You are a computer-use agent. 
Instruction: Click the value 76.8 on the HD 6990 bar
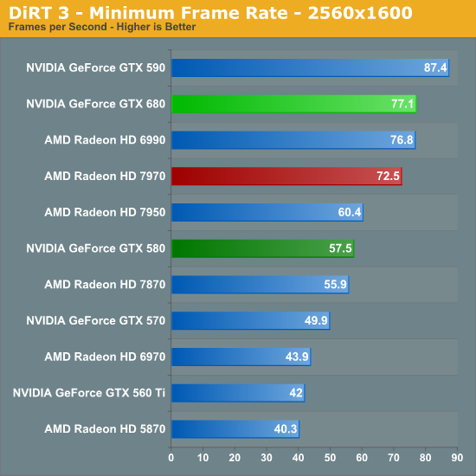[x=402, y=140]
